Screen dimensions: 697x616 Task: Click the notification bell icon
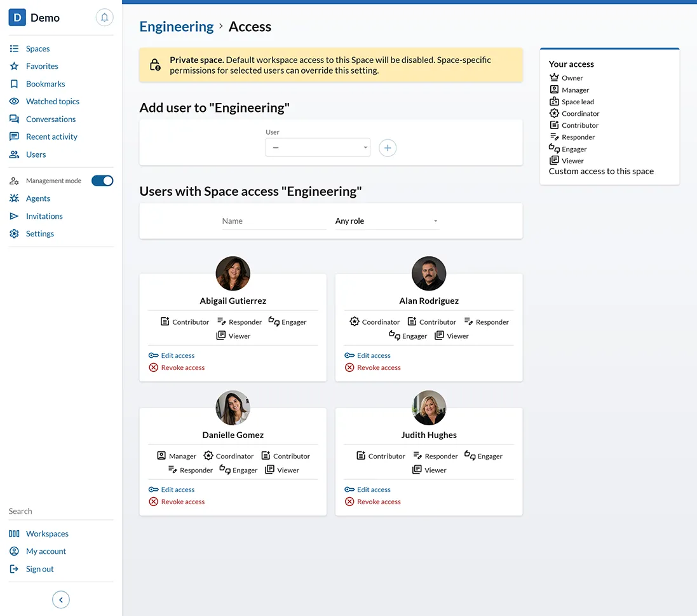tap(104, 17)
